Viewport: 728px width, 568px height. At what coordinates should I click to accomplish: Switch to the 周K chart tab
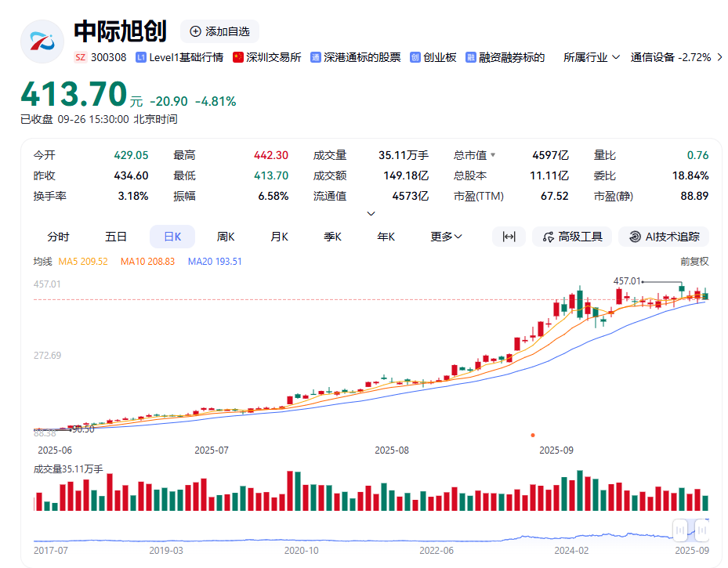(x=226, y=237)
